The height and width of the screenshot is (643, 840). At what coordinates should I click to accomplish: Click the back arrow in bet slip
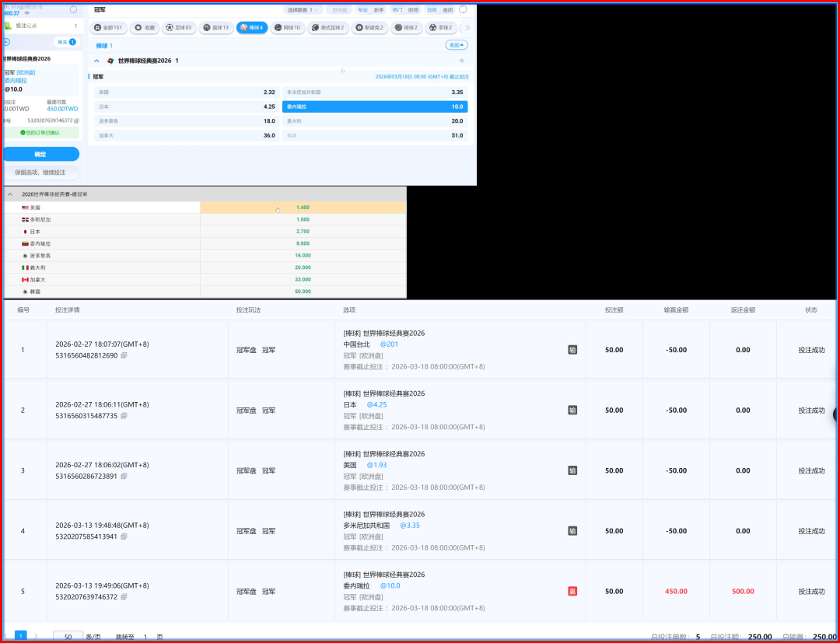pyautogui.click(x=7, y=42)
